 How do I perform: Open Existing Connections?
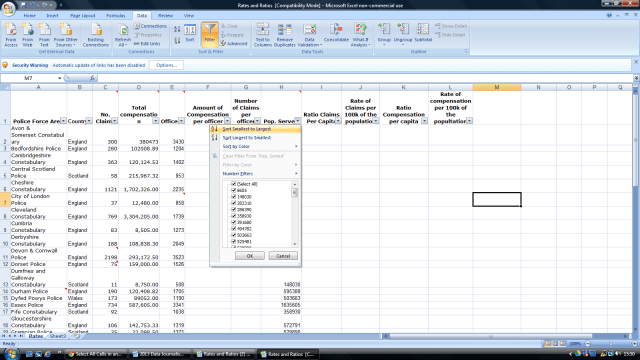click(96, 35)
